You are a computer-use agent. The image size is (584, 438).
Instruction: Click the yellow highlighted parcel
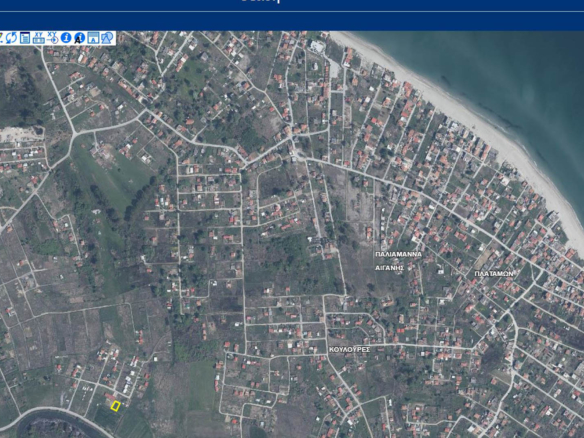click(115, 406)
